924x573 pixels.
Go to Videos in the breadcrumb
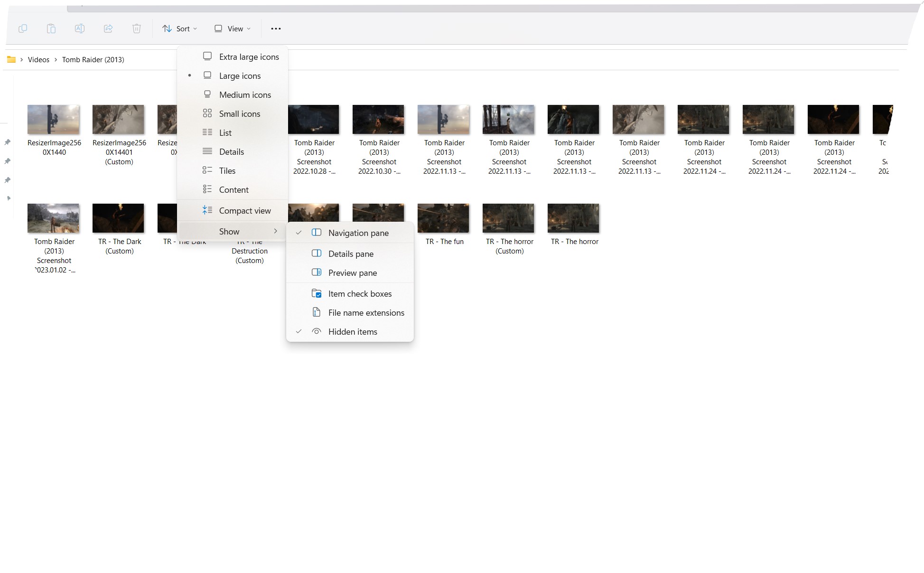(38, 59)
